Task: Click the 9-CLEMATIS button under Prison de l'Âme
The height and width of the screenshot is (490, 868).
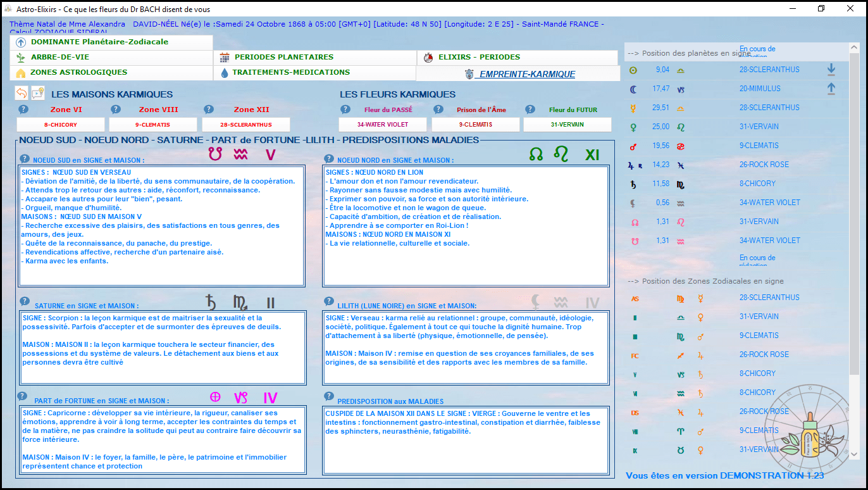Action: tap(476, 125)
